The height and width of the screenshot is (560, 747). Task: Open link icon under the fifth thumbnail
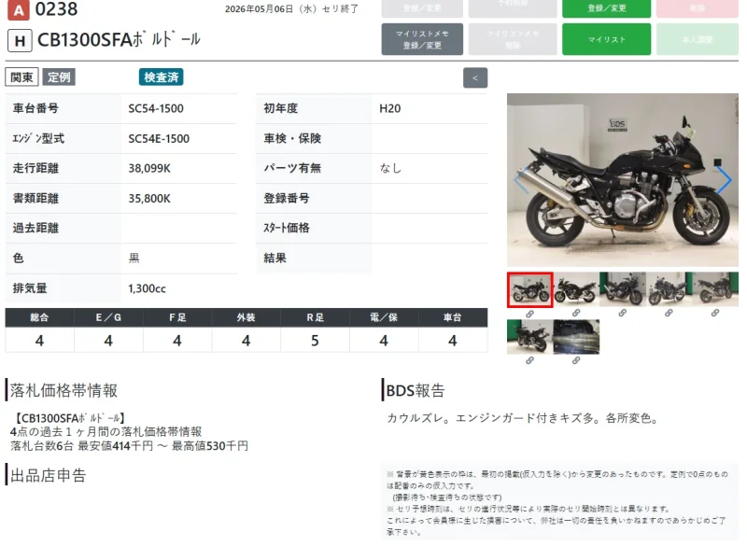(714, 314)
